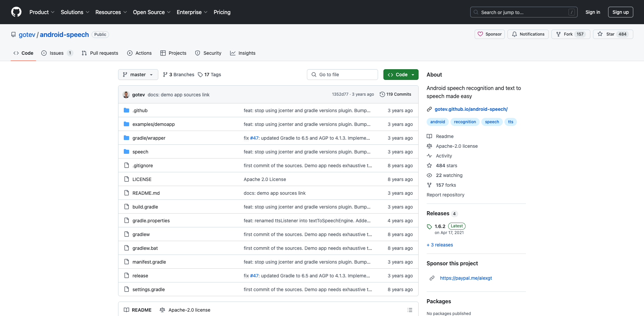The image size is (644, 316).
Task: View 3 Branches
Action: [x=178, y=75]
